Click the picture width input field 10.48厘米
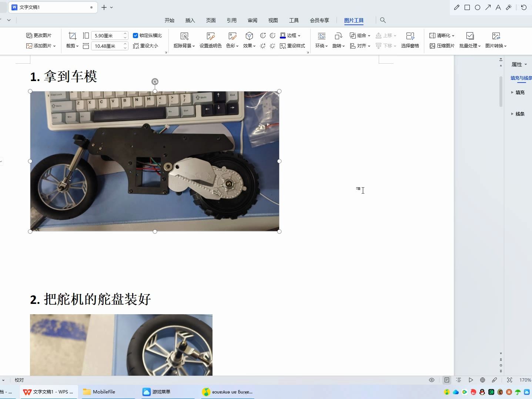532x399 pixels. 107,46
